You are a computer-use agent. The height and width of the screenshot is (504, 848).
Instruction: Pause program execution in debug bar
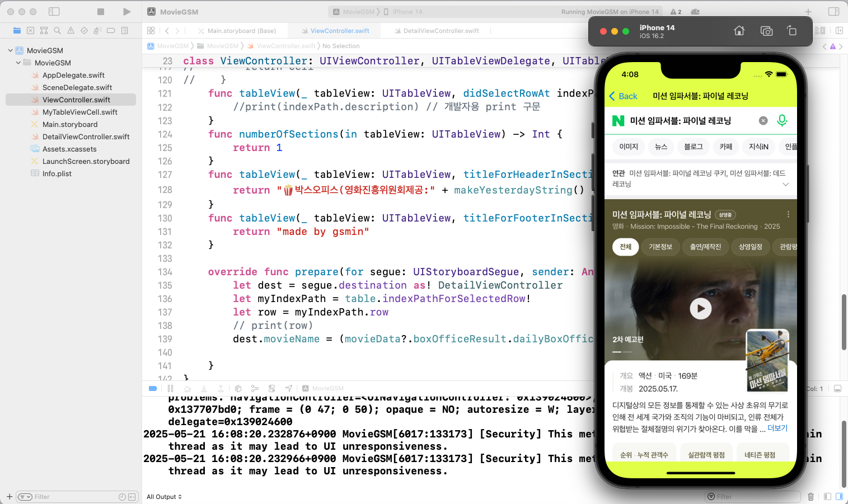[x=170, y=388]
